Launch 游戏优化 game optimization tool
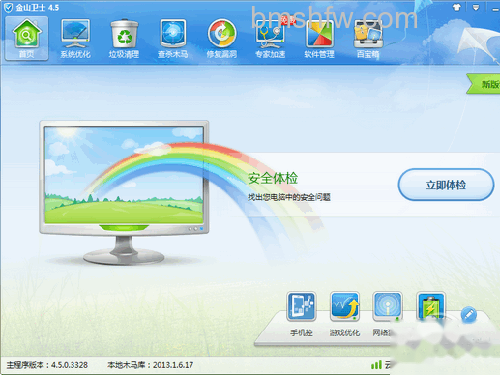Viewport: 500px width, 375px height. [345, 314]
